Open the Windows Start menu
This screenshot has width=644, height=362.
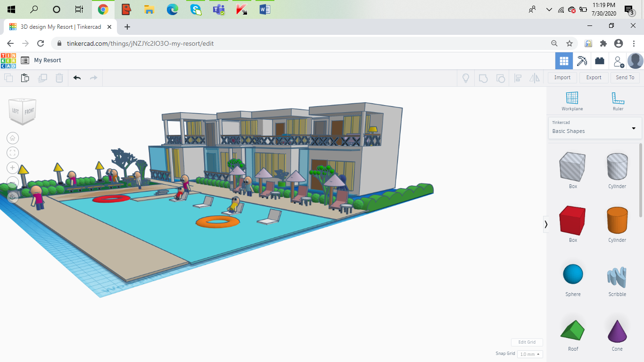point(11,9)
